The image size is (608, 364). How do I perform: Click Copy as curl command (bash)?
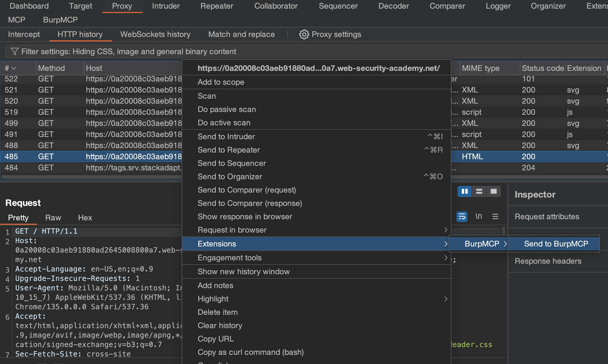[x=250, y=352]
